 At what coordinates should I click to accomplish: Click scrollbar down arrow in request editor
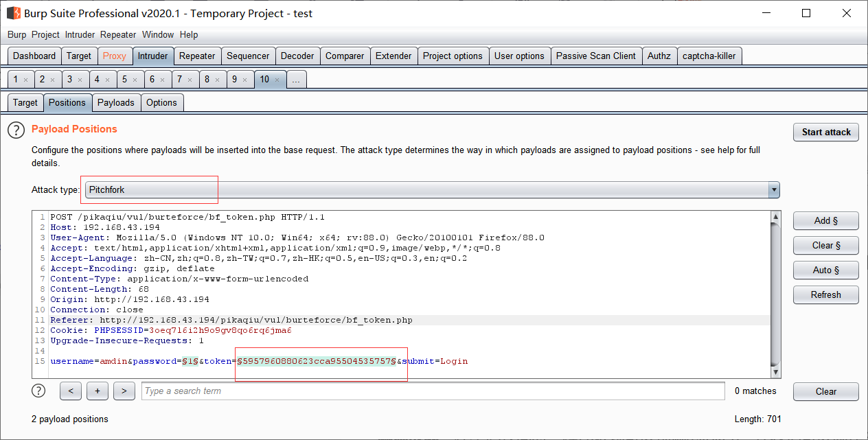pos(776,372)
